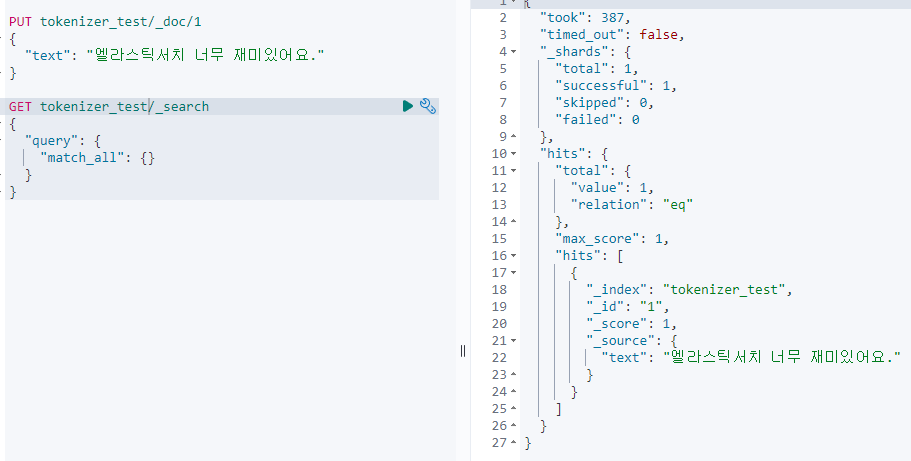This screenshot has height=461, width=911.
Task: Click the "_index": "tokenizer_test" line
Action: click(689, 290)
